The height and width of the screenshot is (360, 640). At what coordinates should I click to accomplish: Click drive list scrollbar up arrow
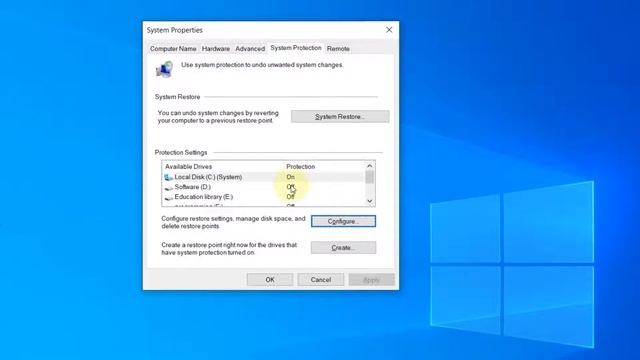[369, 166]
